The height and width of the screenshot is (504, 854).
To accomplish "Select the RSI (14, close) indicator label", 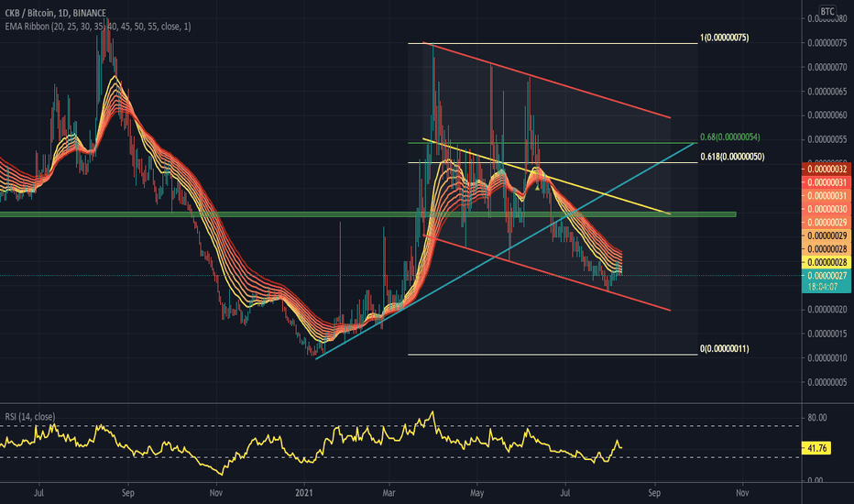I will coord(30,417).
